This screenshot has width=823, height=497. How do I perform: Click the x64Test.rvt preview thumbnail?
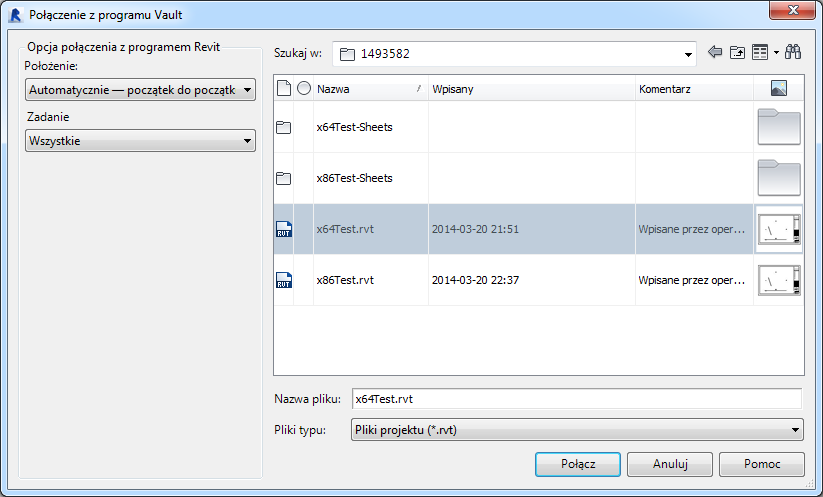click(779, 229)
